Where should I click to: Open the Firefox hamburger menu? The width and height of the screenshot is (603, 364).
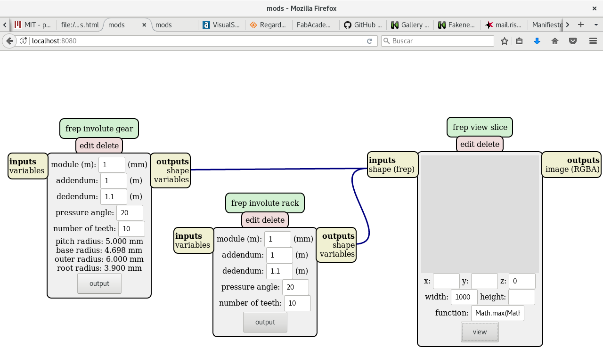593,41
